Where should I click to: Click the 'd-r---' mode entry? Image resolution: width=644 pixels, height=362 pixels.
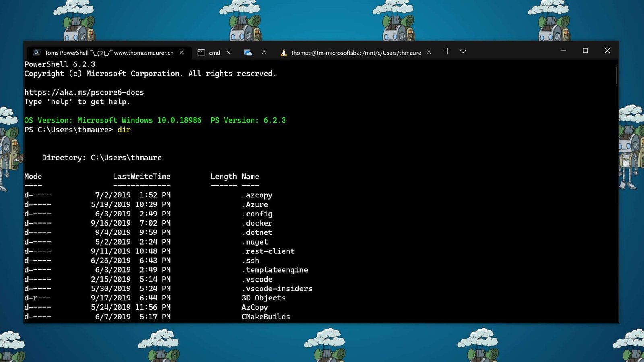coord(37,298)
